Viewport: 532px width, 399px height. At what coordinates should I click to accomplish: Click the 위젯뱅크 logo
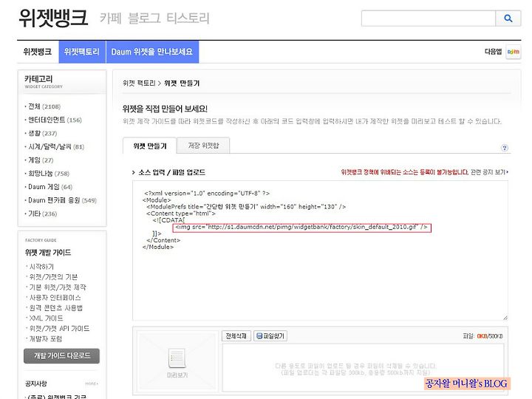pyautogui.click(x=53, y=17)
